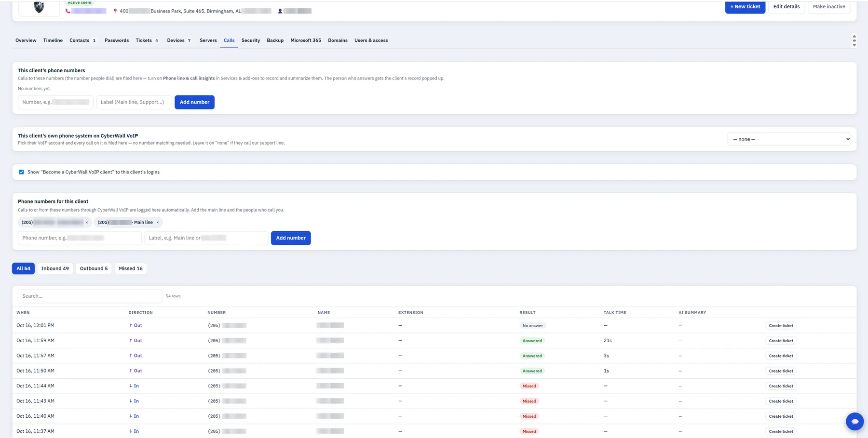Click the No answer result badge
This screenshot has height=438, width=868.
tap(532, 326)
